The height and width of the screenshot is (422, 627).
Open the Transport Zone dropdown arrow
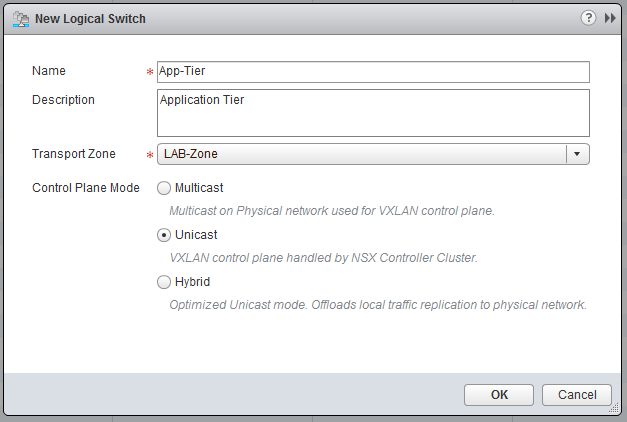[577, 154]
